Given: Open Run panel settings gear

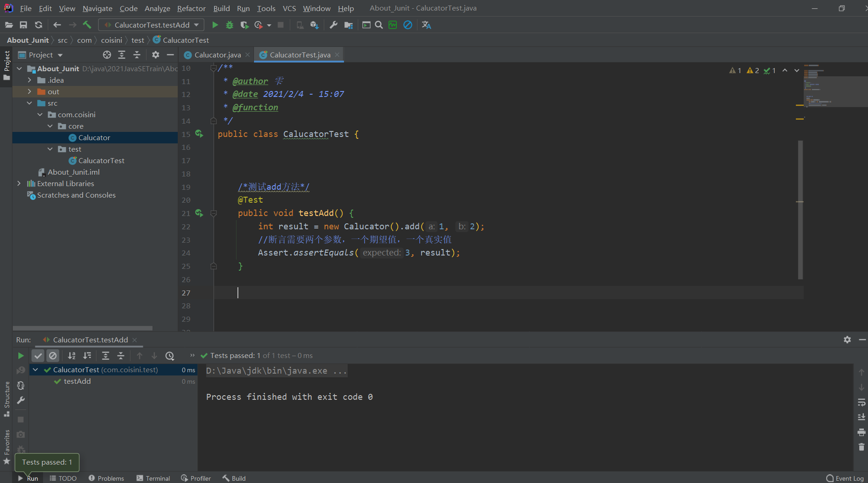Looking at the screenshot, I should [x=847, y=340].
